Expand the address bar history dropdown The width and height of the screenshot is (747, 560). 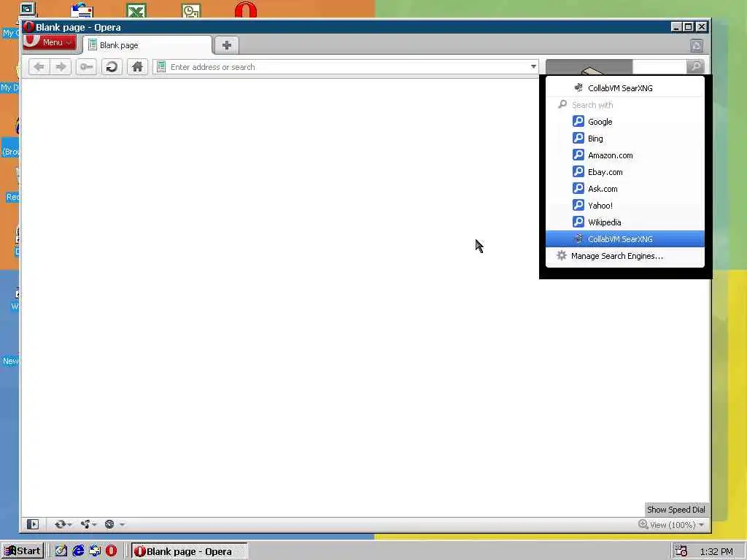533,66
